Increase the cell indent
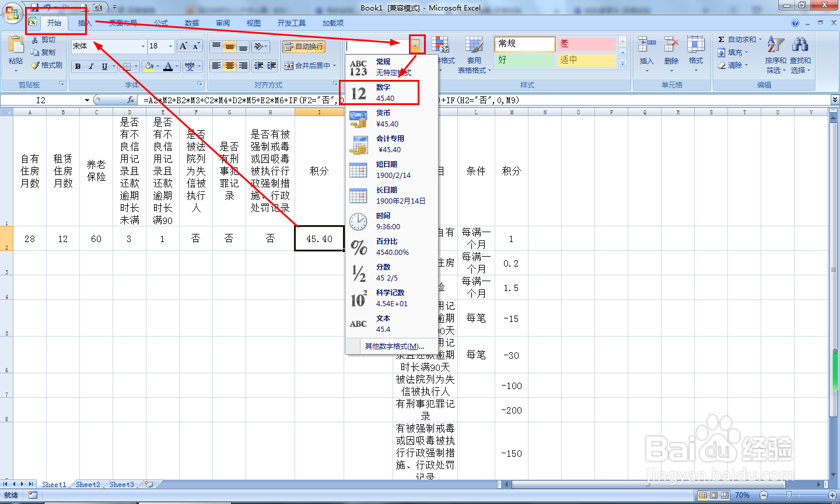This screenshot has height=504, width=840. pyautogui.click(x=271, y=66)
